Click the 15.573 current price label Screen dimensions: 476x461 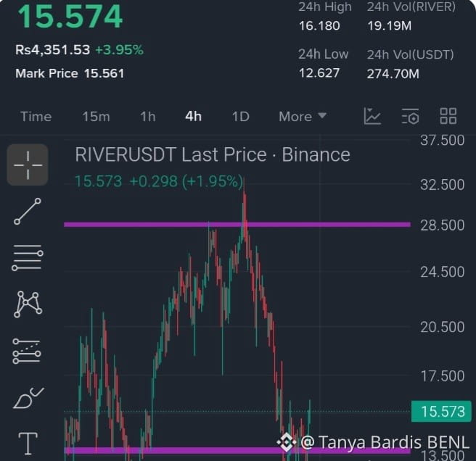click(441, 412)
